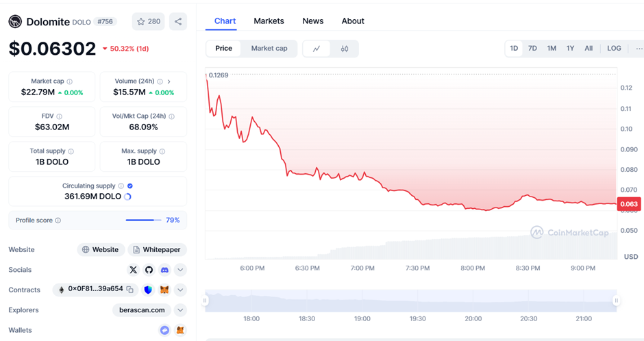Open the shield security icon for contract
Image resolution: width=644 pixels, height=341 pixels.
click(148, 290)
